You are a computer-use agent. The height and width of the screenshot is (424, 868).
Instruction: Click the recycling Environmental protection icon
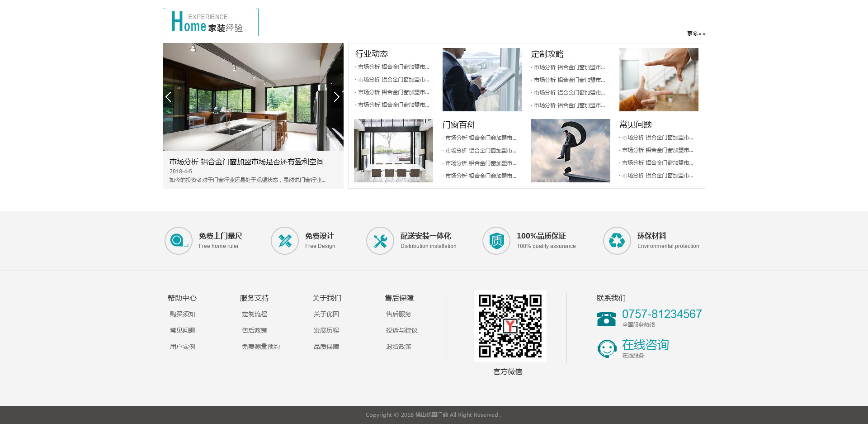[617, 241]
